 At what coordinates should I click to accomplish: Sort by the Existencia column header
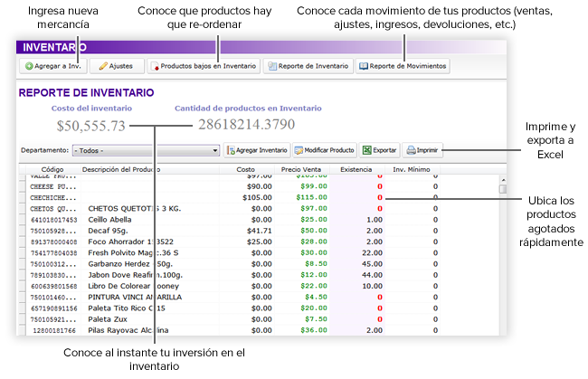[x=355, y=169]
